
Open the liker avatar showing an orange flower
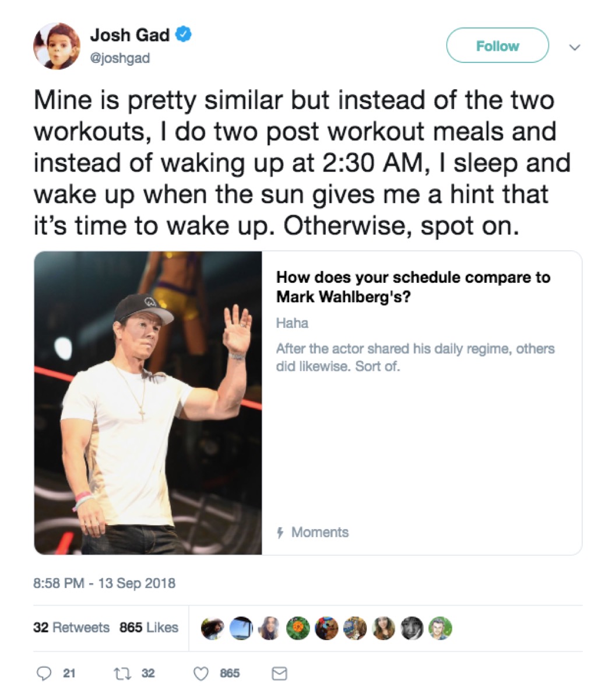[298, 628]
